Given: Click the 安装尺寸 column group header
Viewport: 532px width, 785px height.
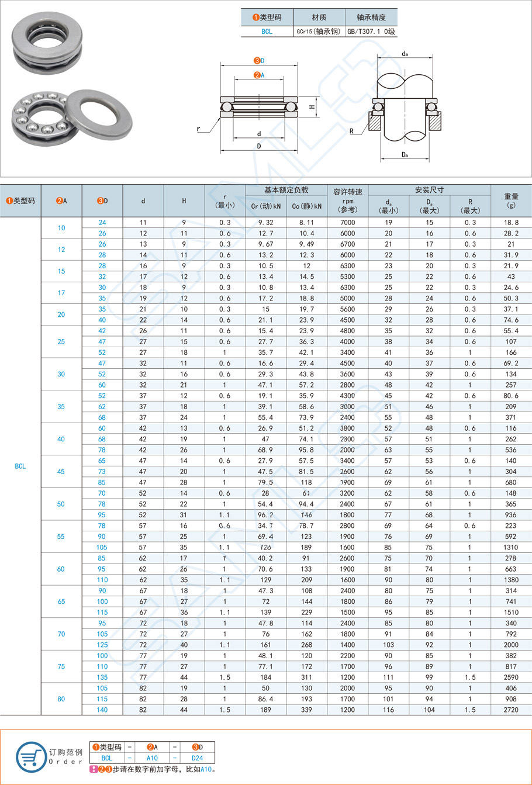Looking at the screenshot, I should tap(429, 190).
